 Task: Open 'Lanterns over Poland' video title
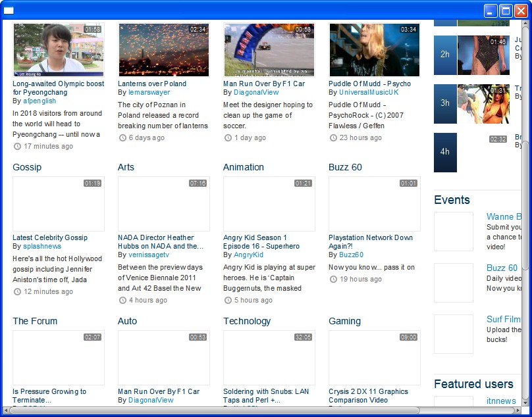tap(151, 84)
